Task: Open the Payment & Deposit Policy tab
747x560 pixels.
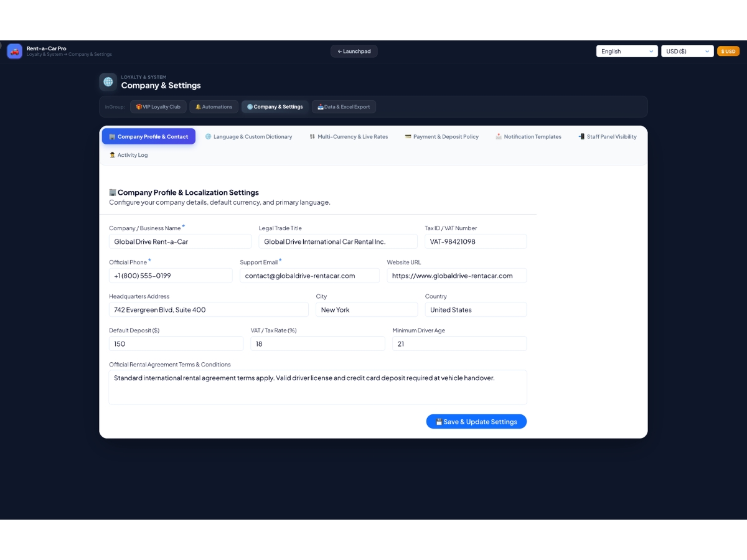Action: [442, 136]
